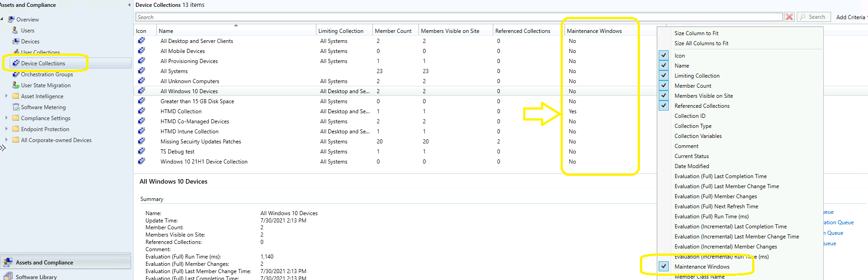
Task: Click collection icon for All Unknown Computers
Action: click(141, 81)
